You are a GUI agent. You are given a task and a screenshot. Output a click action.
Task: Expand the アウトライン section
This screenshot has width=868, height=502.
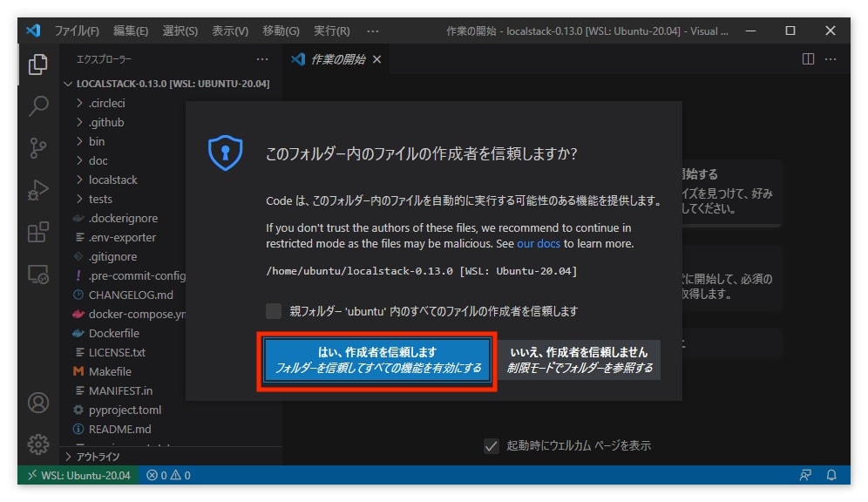click(172, 456)
